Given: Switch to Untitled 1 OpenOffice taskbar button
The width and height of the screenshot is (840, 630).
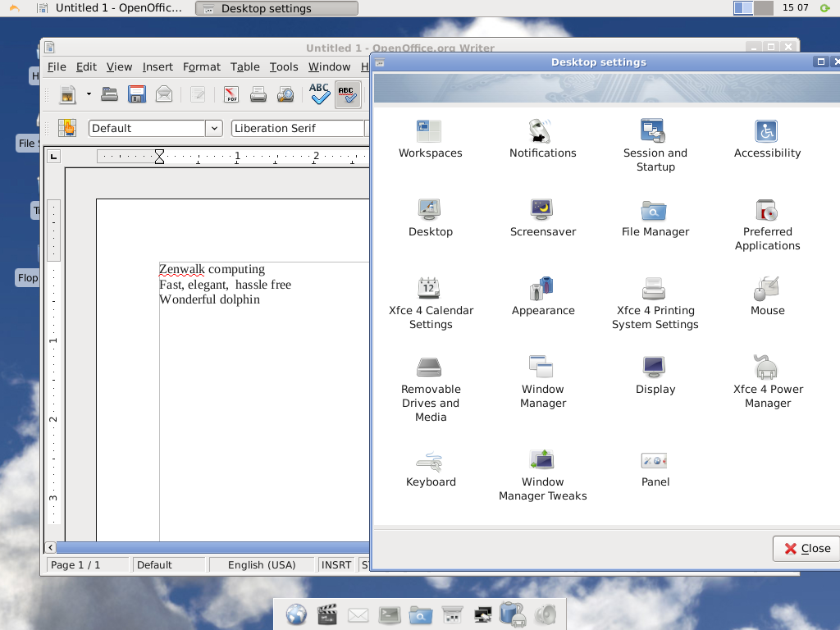Looking at the screenshot, I should tap(110, 8).
